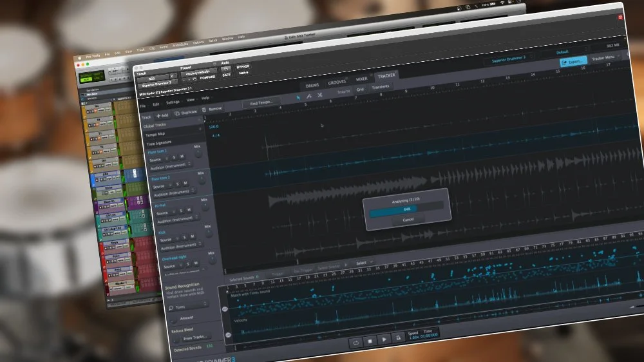Viewport: 644px width, 362px height.
Task: Click the loop playback button
Action: pyautogui.click(x=355, y=343)
